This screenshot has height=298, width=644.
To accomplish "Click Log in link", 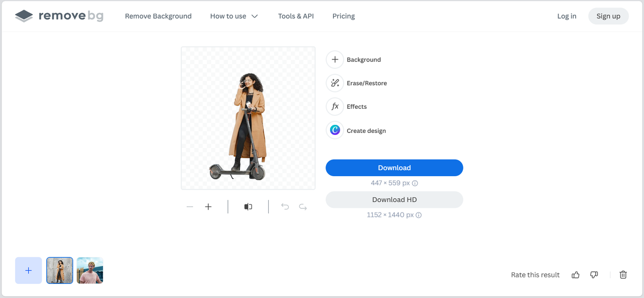I will [x=567, y=16].
